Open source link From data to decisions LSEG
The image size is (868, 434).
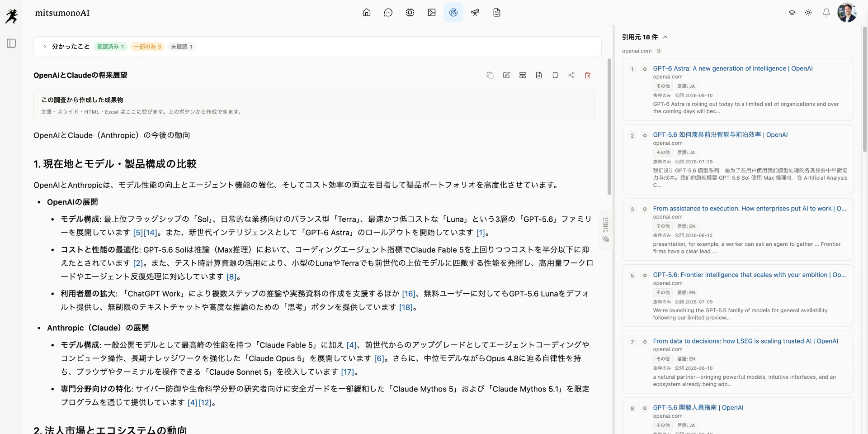(x=745, y=341)
